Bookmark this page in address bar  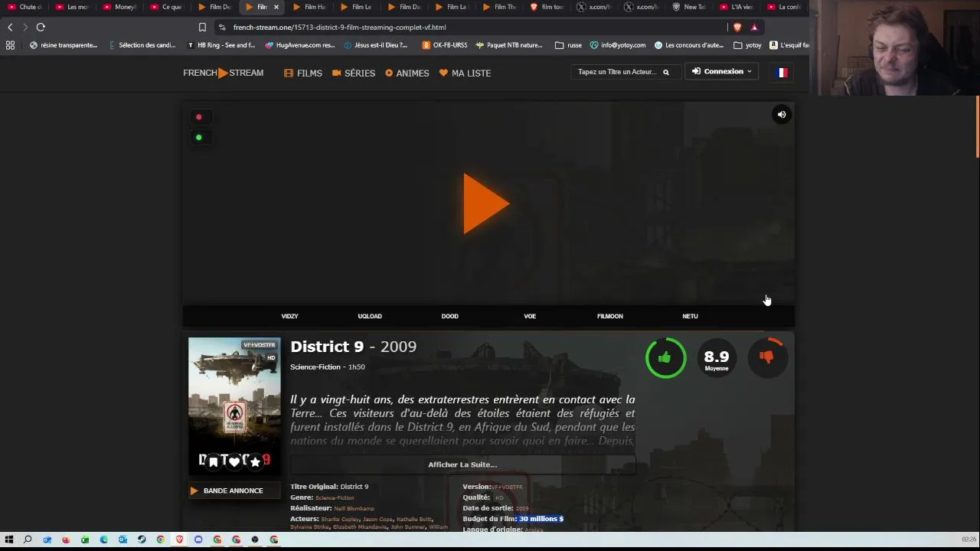point(202,28)
